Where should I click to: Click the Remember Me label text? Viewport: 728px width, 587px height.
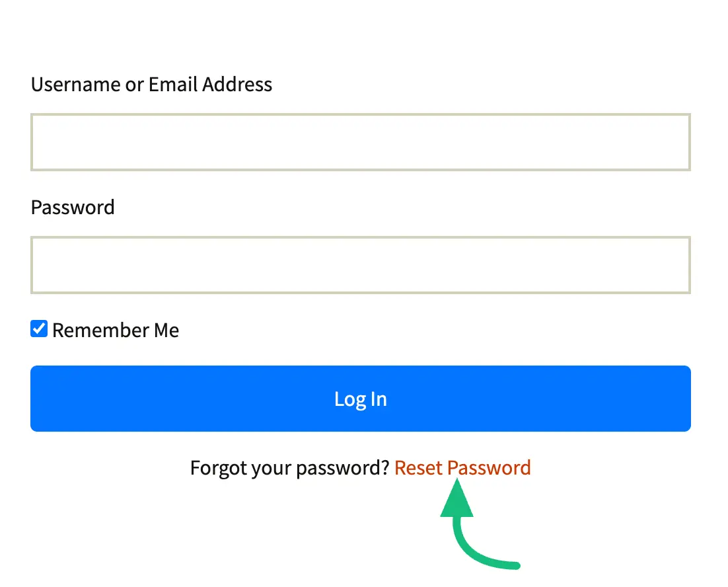(116, 330)
